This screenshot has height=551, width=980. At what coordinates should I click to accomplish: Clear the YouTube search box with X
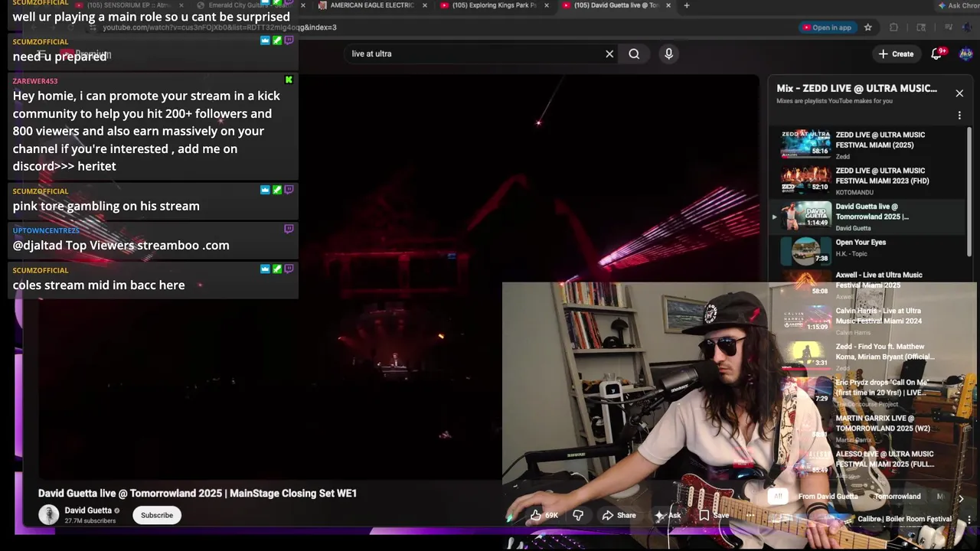609,54
